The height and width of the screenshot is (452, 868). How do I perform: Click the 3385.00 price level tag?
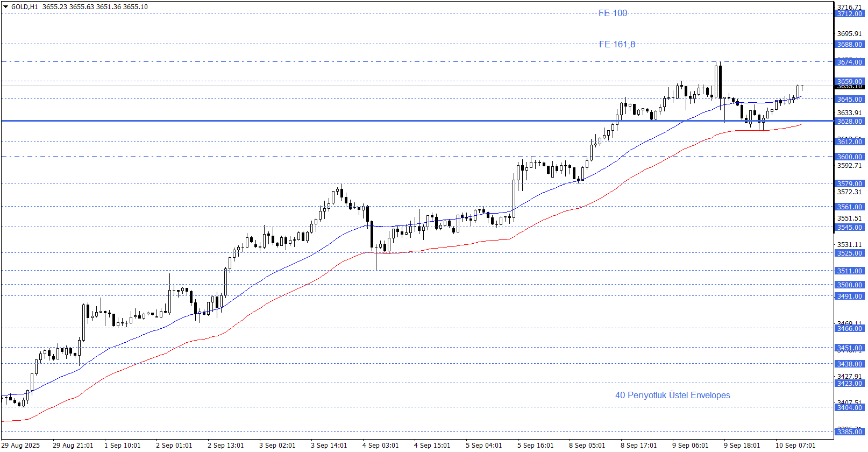850,432
